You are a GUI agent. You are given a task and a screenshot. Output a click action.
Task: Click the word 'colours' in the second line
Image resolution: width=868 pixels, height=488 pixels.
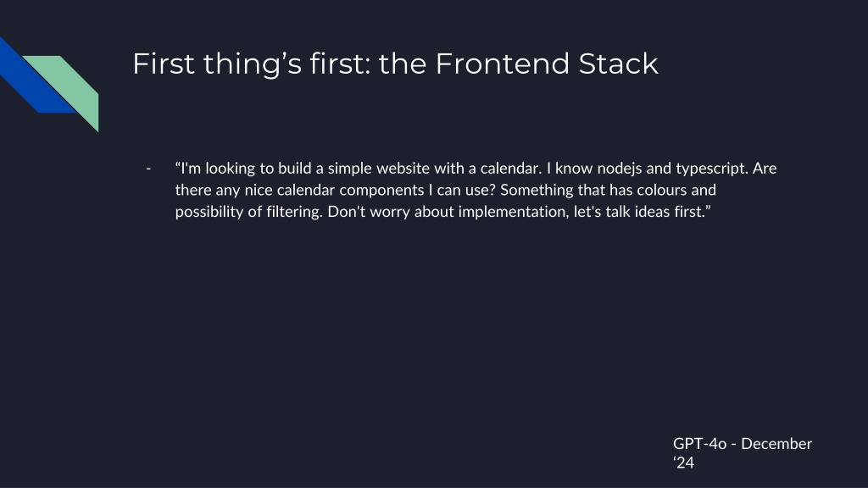[641, 191]
